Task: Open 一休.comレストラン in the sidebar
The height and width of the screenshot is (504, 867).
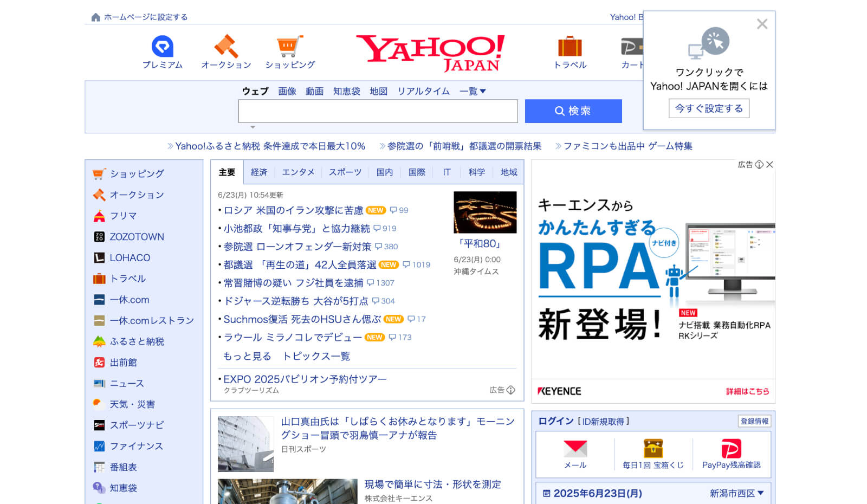Action: [x=152, y=321]
